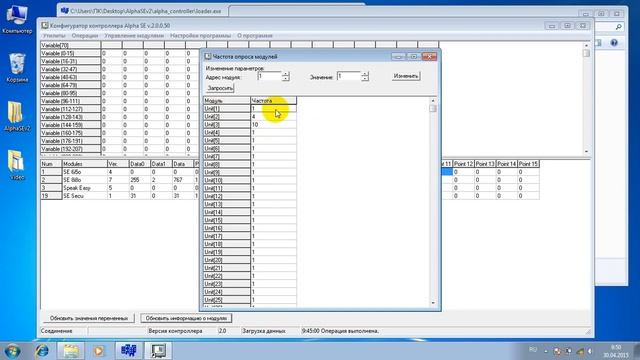Open the Настройки программы menu
Viewport: 640px width, 360px height.
coord(200,36)
